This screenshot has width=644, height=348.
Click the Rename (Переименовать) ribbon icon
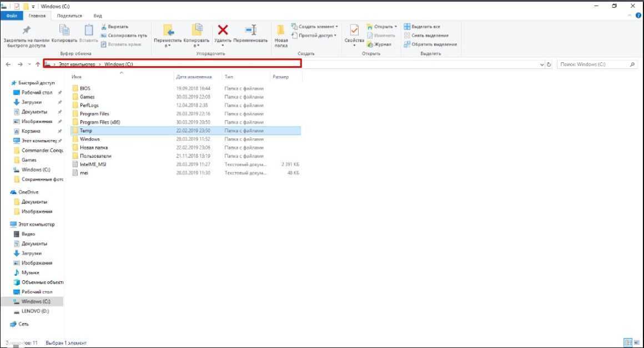(x=250, y=30)
